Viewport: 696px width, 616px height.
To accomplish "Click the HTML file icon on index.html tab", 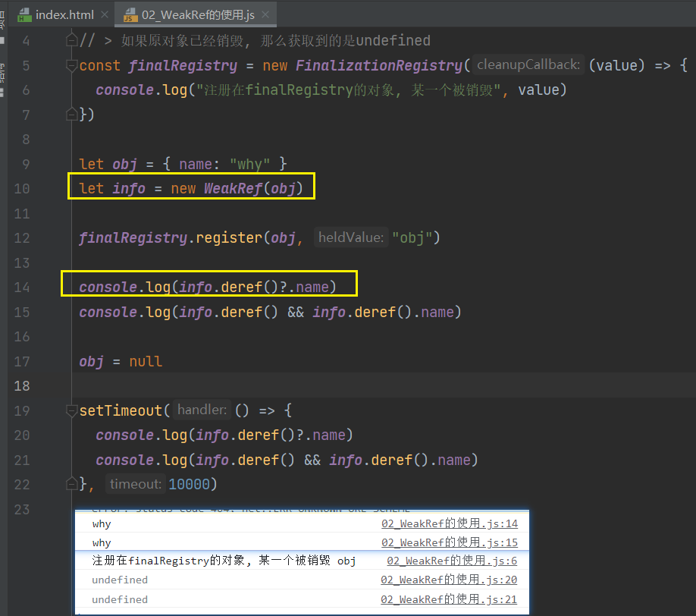I will [x=24, y=15].
